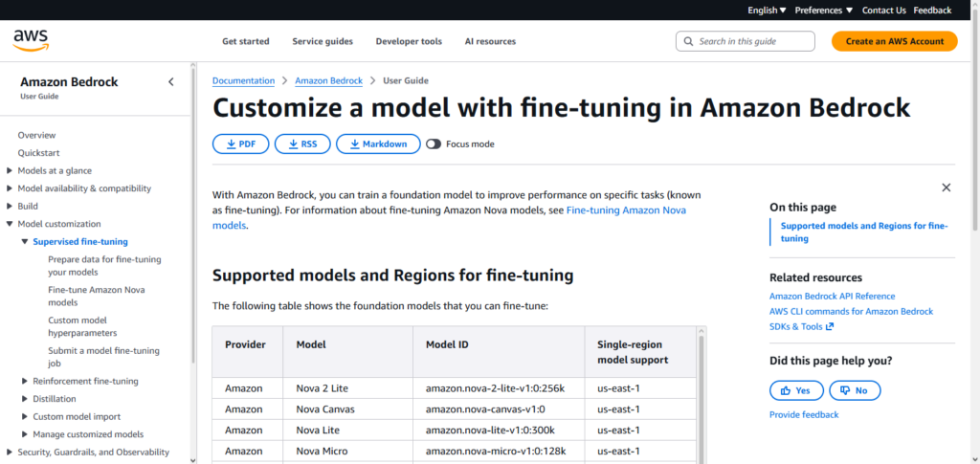980x464 pixels.
Task: Jump to Supported models and Regions section
Action: 864,232
